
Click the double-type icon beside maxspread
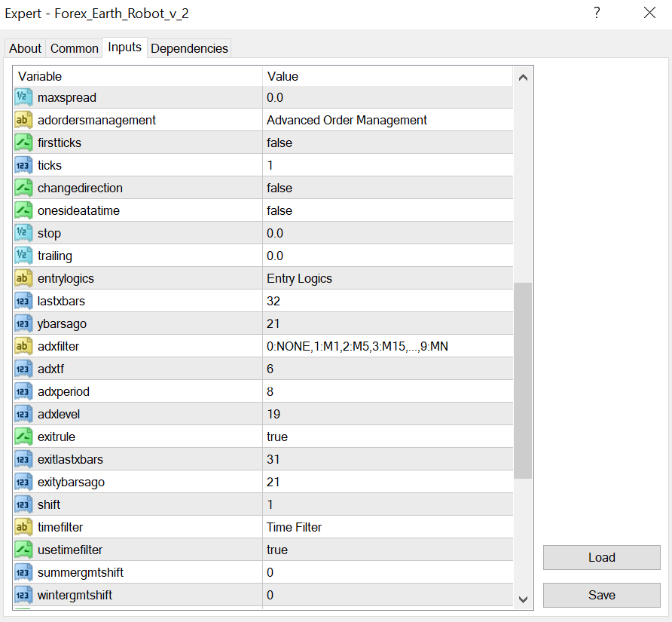pos(23,97)
